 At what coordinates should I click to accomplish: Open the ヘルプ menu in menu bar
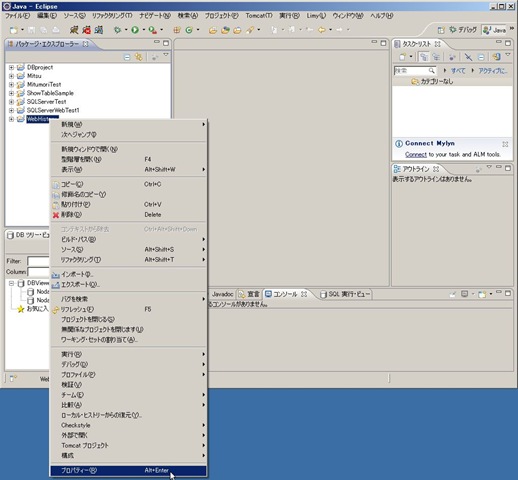382,16
